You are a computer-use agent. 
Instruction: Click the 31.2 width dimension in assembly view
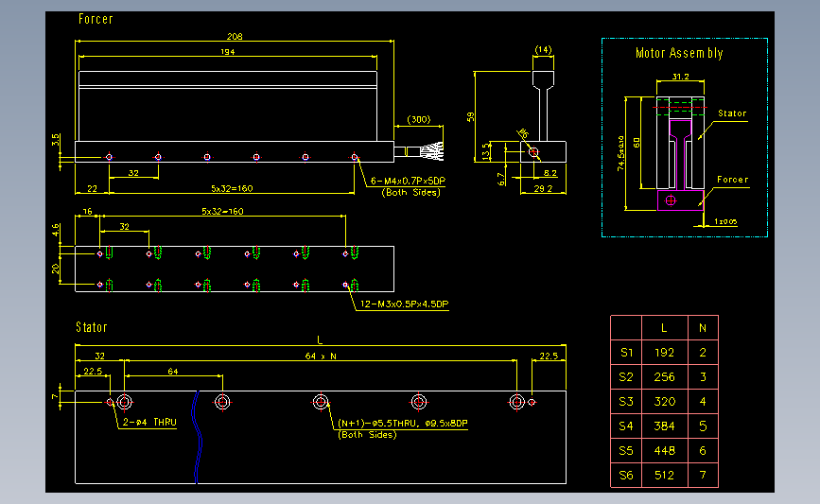pos(680,77)
